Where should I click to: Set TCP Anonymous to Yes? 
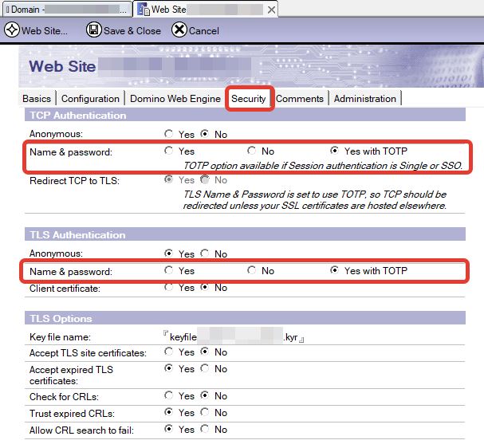tap(168, 135)
